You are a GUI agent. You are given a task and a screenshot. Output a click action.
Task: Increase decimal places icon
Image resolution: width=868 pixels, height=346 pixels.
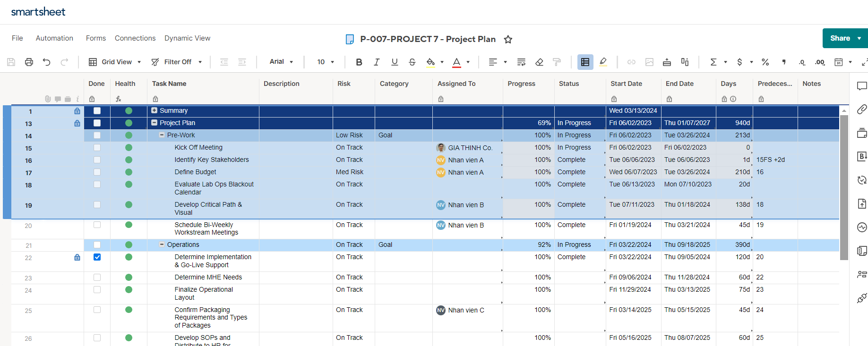(x=820, y=62)
